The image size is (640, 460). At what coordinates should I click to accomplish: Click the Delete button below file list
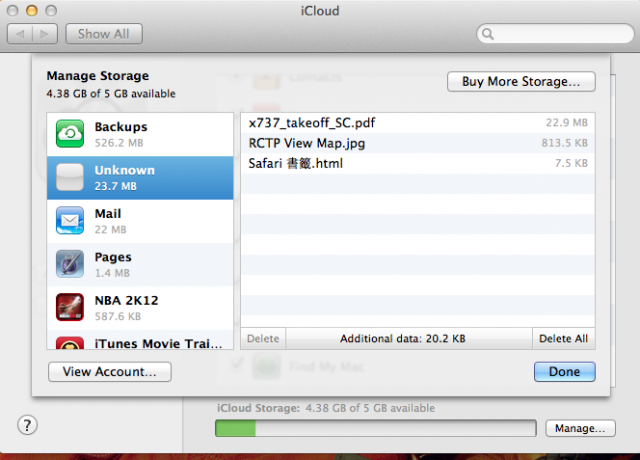(263, 338)
